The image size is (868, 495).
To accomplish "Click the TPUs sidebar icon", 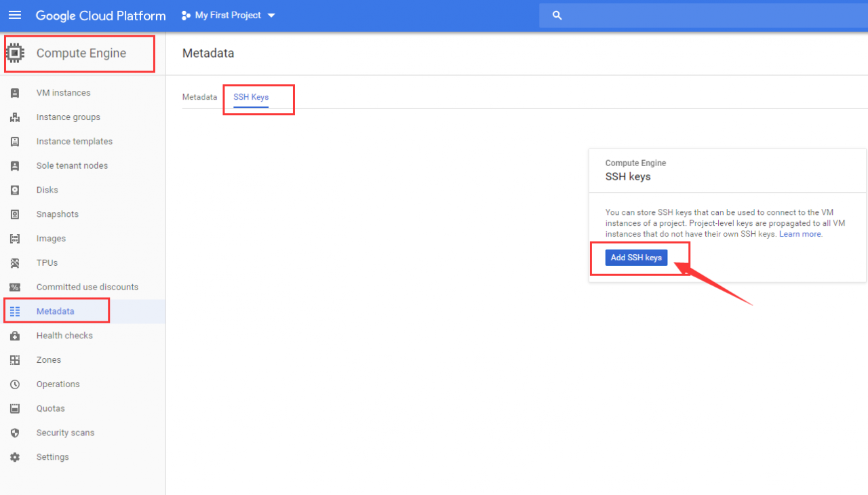I will tap(15, 263).
